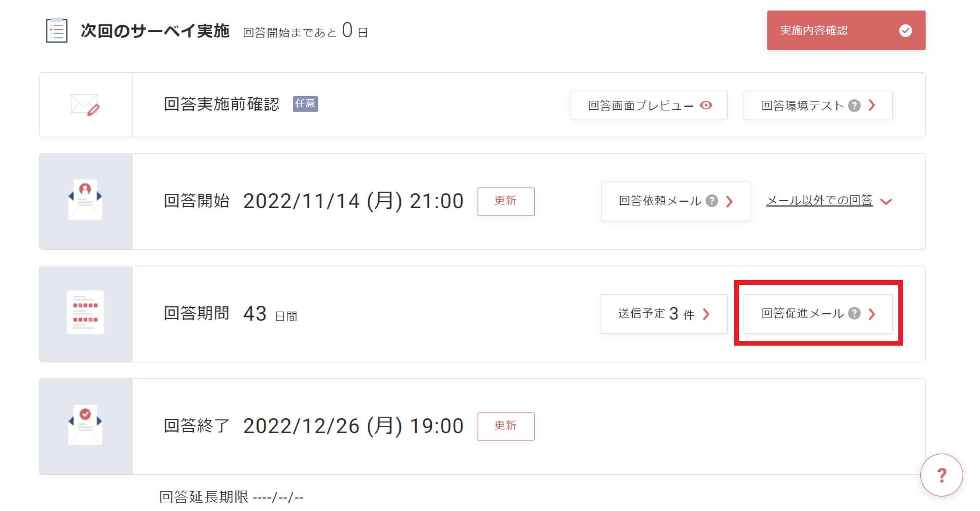This screenshot has height=511, width=980.
Task: Open the メール以外での回答 link
Action: point(819,201)
